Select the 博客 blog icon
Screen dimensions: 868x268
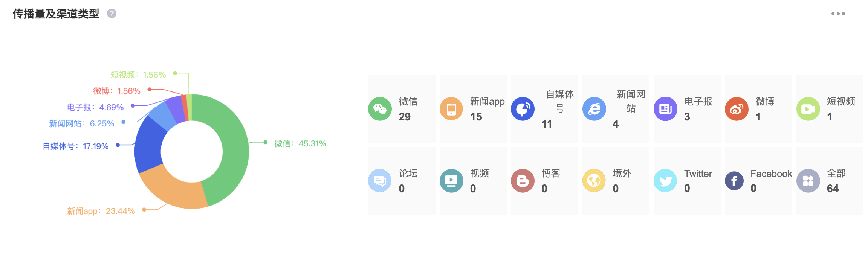(x=523, y=181)
